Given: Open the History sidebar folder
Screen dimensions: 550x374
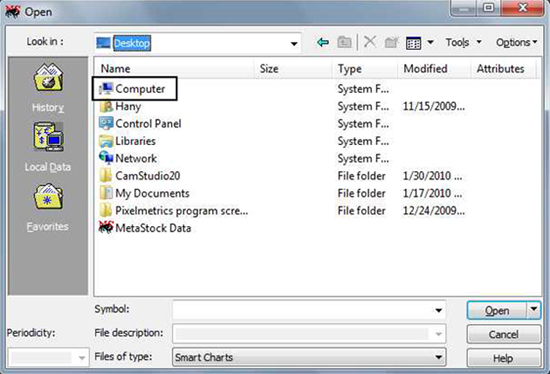Looking at the screenshot, I should coord(48,78).
